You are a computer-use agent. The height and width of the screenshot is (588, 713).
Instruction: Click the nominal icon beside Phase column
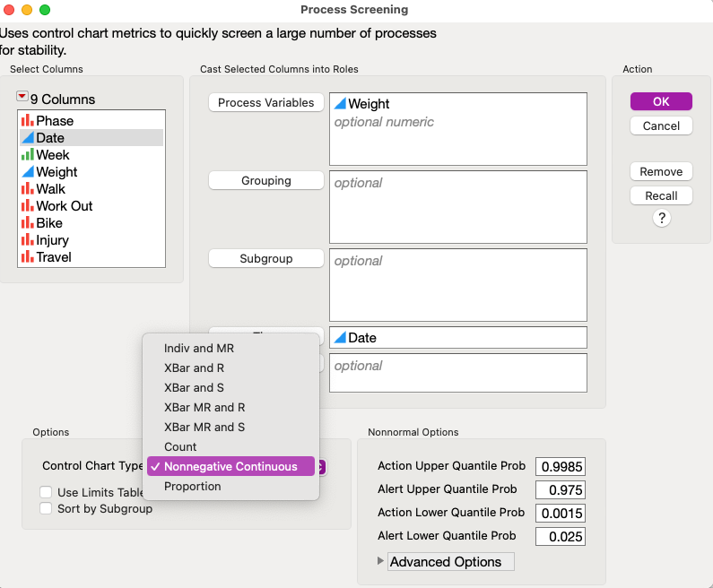(28, 120)
